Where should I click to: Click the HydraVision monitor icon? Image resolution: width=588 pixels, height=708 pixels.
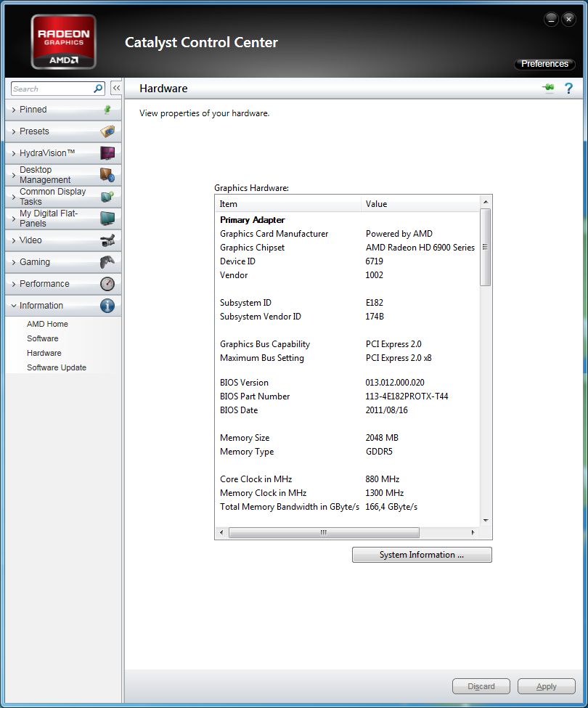coord(107,153)
